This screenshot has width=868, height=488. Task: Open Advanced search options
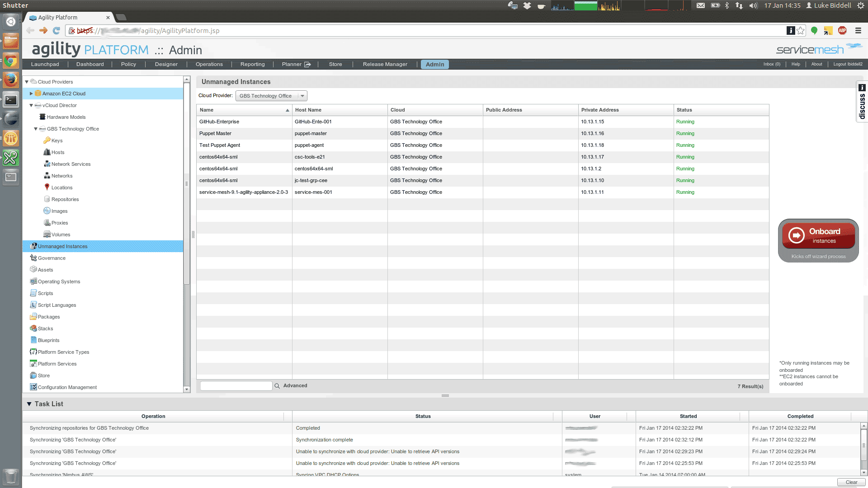tap(295, 386)
